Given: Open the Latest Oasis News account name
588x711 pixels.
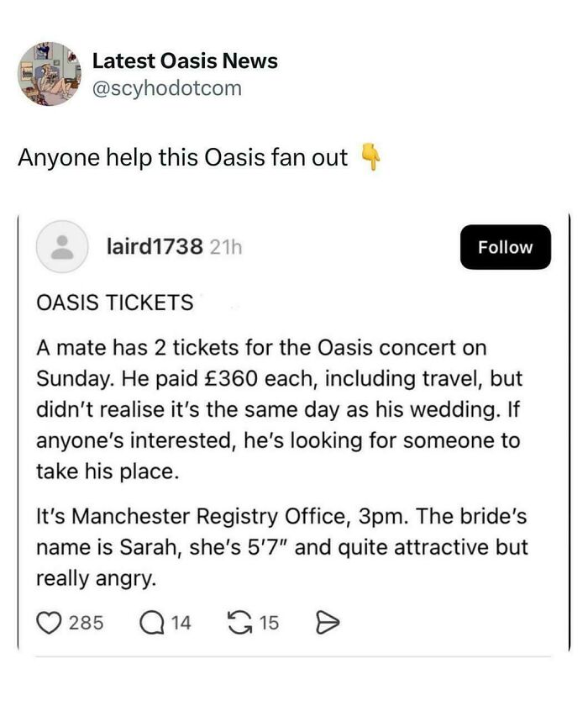Looking at the screenshot, I should click(x=185, y=61).
